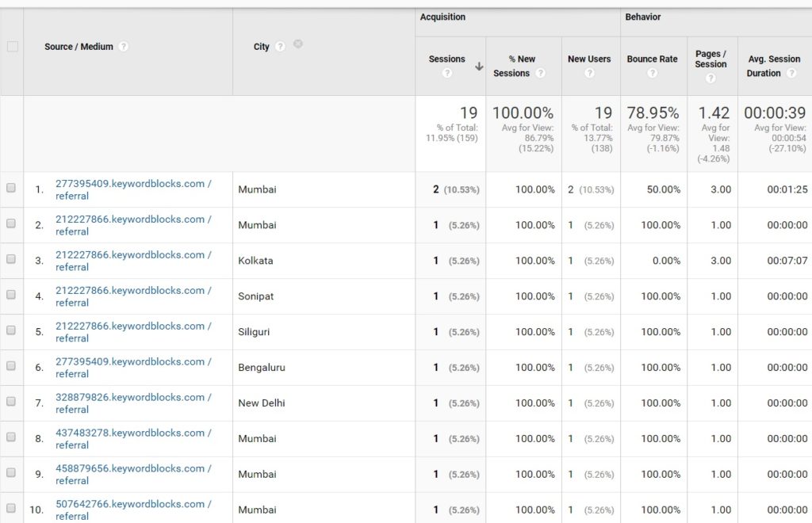The width and height of the screenshot is (812, 523).
Task: Toggle Sessions sort order arrow
Action: pos(479,67)
